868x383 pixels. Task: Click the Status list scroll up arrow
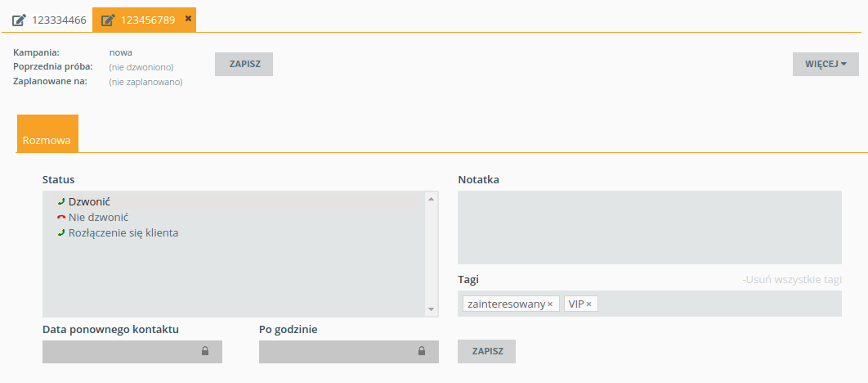[432, 198]
